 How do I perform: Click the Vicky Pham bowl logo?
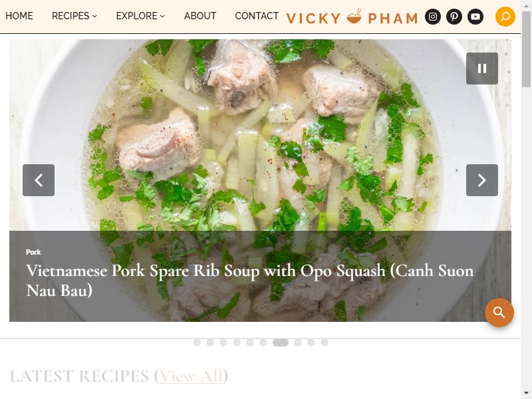tap(352, 17)
